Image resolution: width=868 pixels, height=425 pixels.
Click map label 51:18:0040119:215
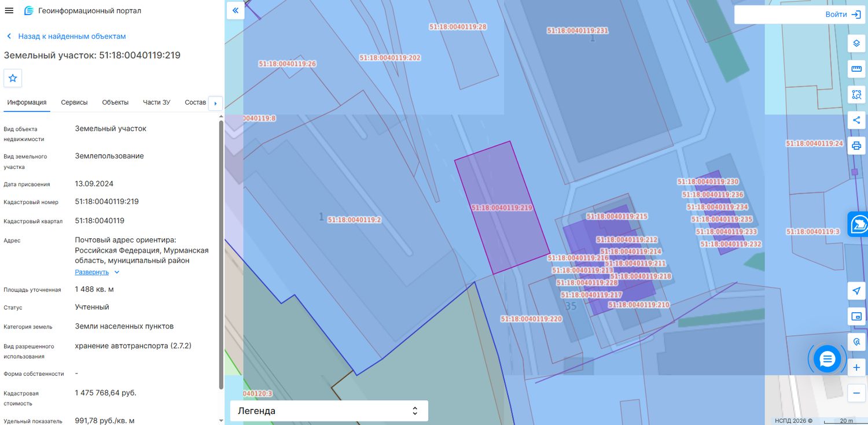[617, 217]
